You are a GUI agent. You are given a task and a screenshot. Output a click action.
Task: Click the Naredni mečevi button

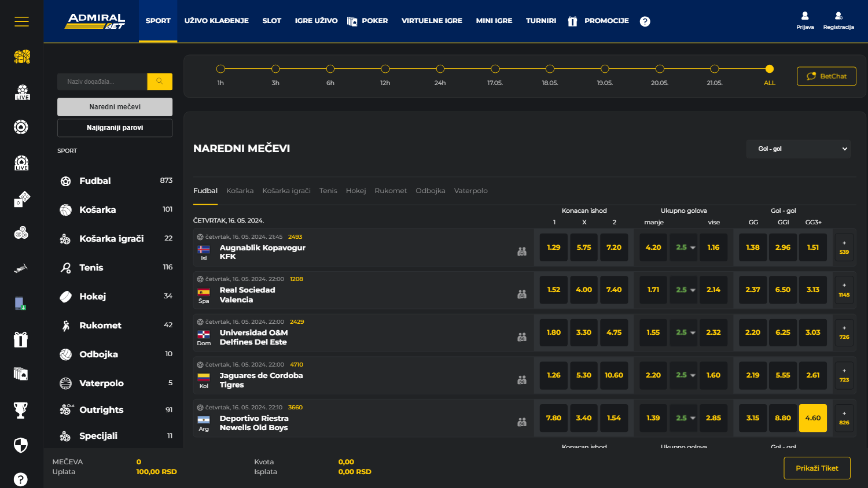pos(115,107)
